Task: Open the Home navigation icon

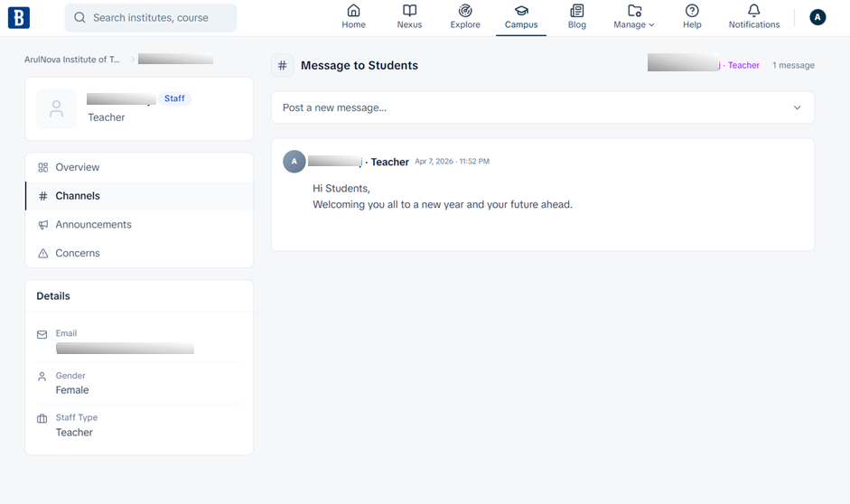Action: [353, 11]
